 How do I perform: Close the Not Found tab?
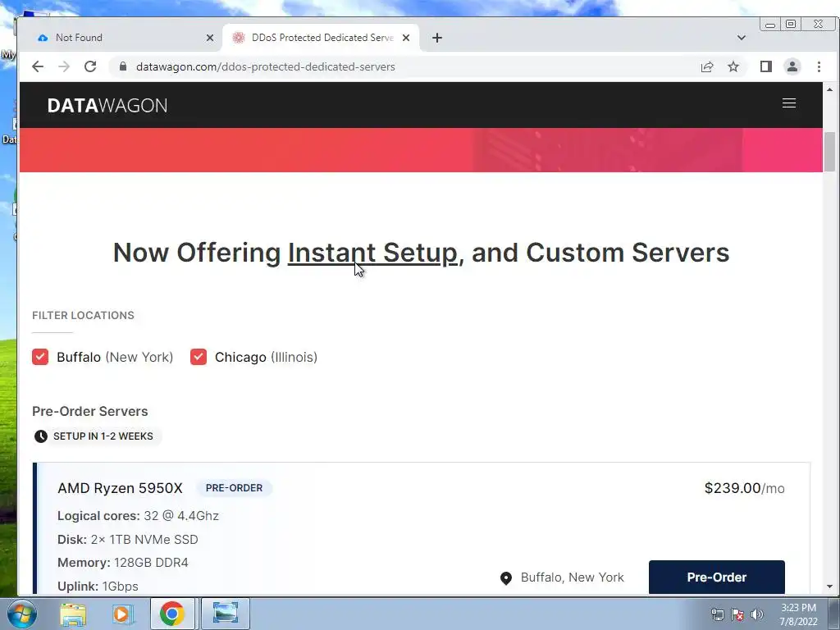click(x=210, y=38)
